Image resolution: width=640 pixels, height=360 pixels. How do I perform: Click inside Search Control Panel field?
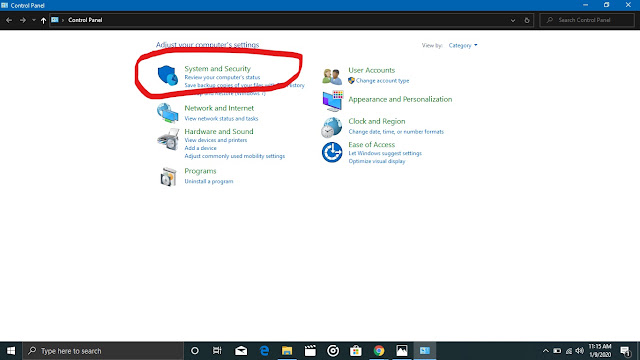587,20
